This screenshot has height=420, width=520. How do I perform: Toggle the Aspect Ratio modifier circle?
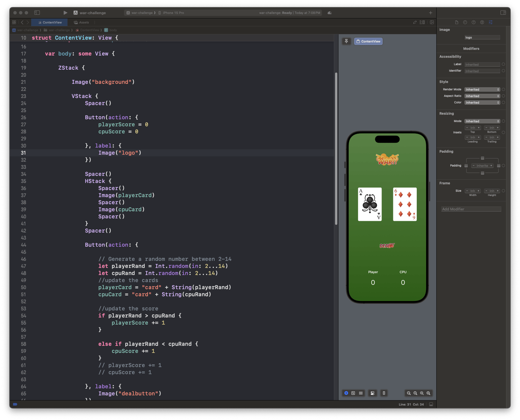coord(503,96)
